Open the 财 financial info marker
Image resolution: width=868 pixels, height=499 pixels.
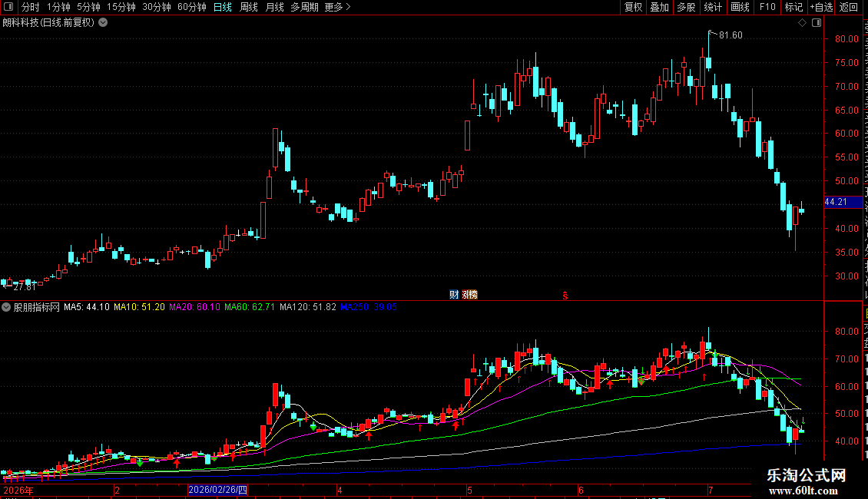(x=454, y=295)
